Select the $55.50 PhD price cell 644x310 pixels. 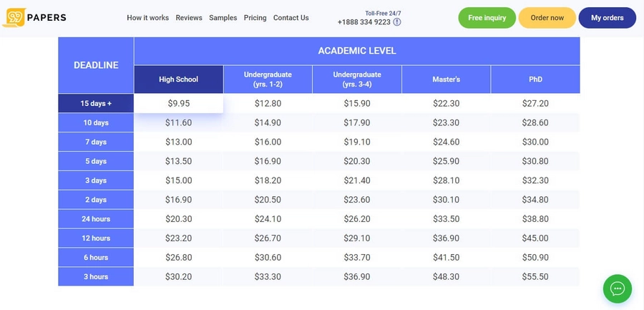click(535, 276)
